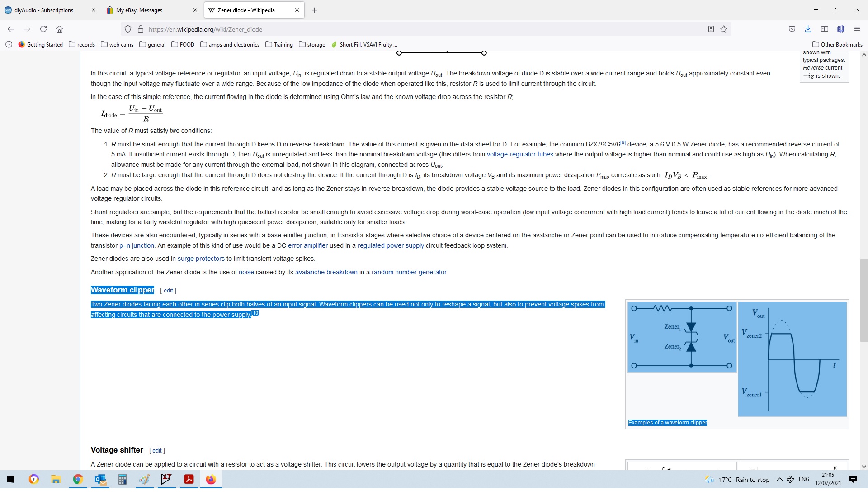Open the Short Fill, VSAVI Fruity bookmark

364,44
